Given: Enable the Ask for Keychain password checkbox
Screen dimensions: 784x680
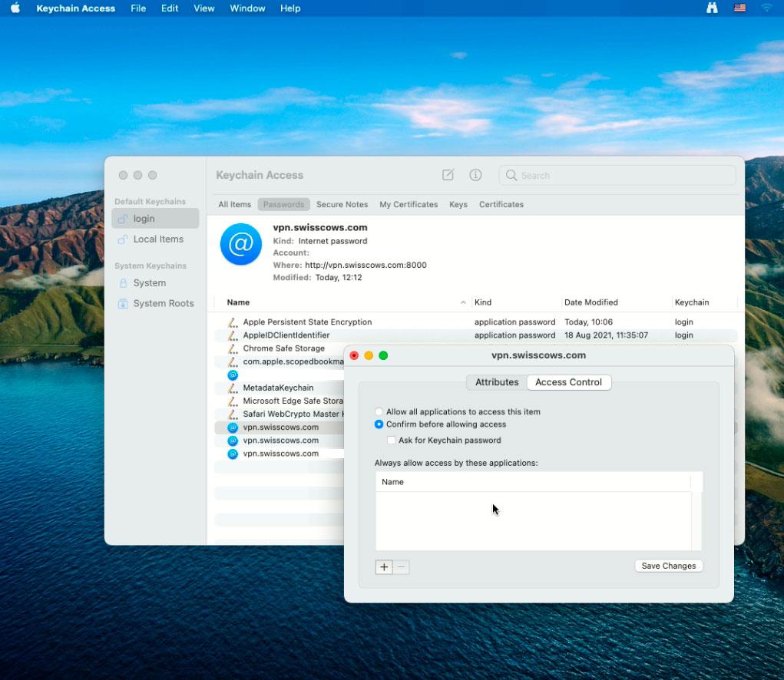Looking at the screenshot, I should [391, 441].
